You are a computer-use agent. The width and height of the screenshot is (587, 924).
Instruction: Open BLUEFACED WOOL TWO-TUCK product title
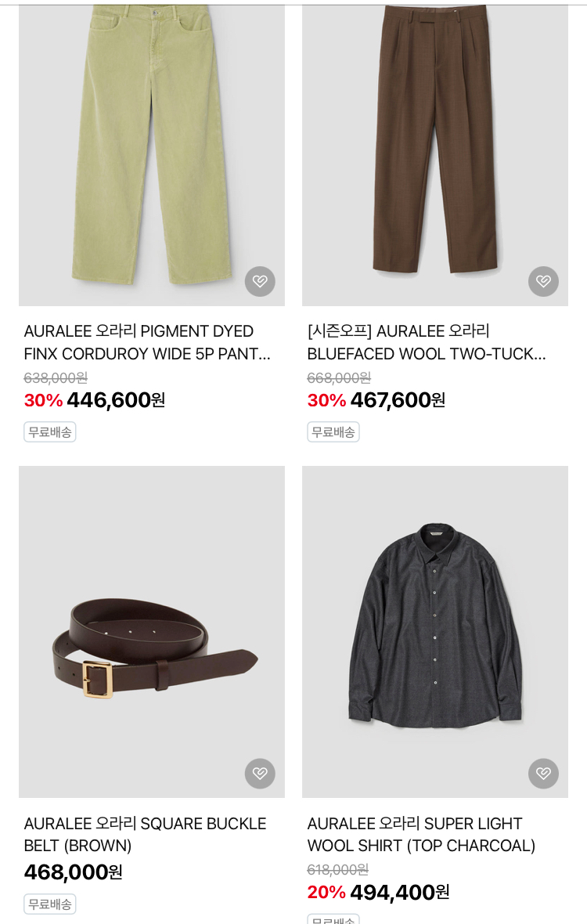pyautogui.click(x=427, y=342)
